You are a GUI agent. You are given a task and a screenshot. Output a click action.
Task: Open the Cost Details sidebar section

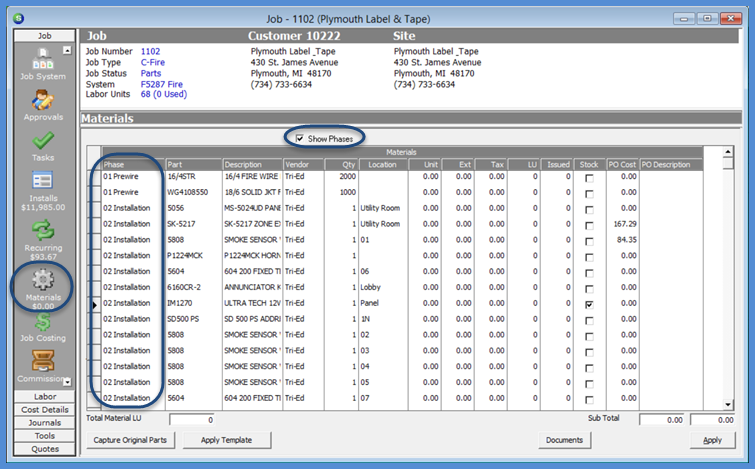44,410
